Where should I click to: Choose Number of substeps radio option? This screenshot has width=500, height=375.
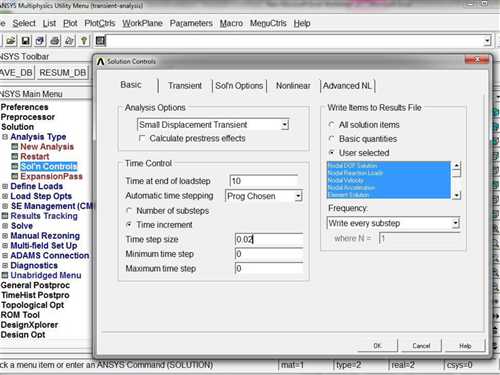pyautogui.click(x=129, y=211)
